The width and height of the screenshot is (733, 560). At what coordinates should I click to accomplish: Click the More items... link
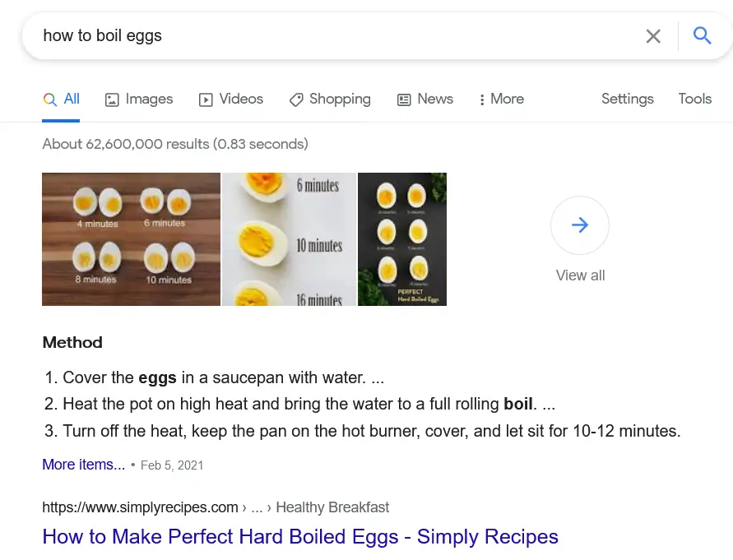tap(84, 465)
